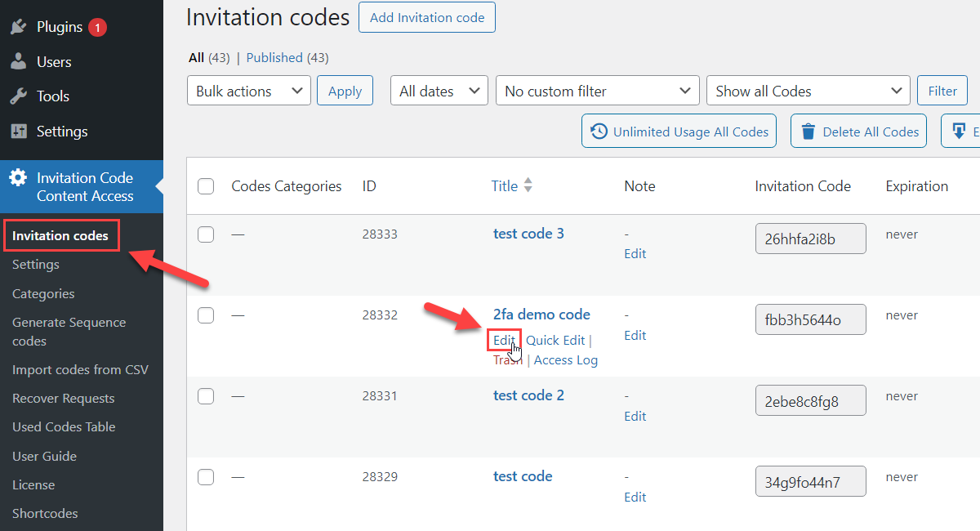Check the box for row ID 28329
Viewport: 980px width, 531px height.
pyautogui.click(x=206, y=477)
